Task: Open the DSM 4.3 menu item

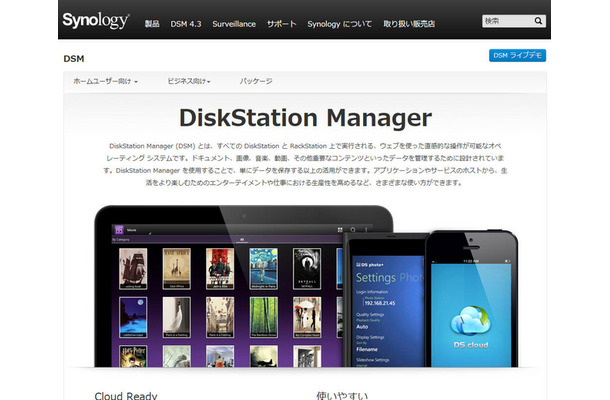Action: (x=186, y=24)
